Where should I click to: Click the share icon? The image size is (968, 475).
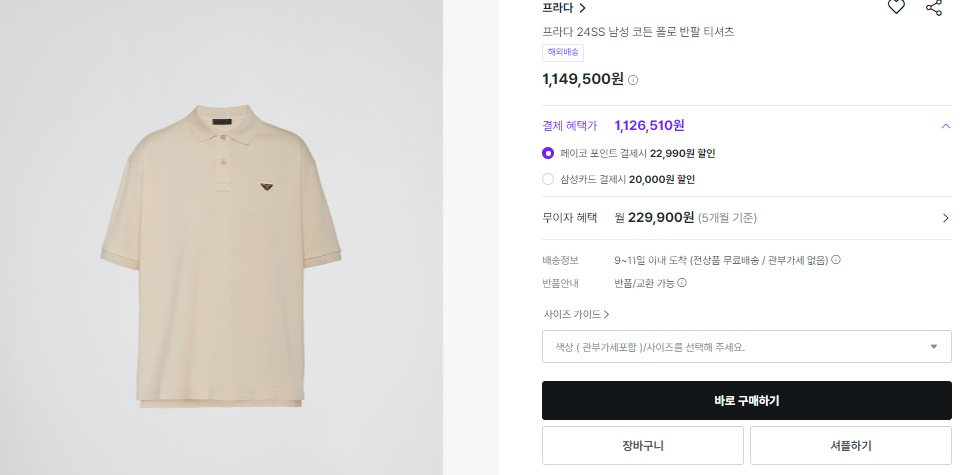click(934, 7)
